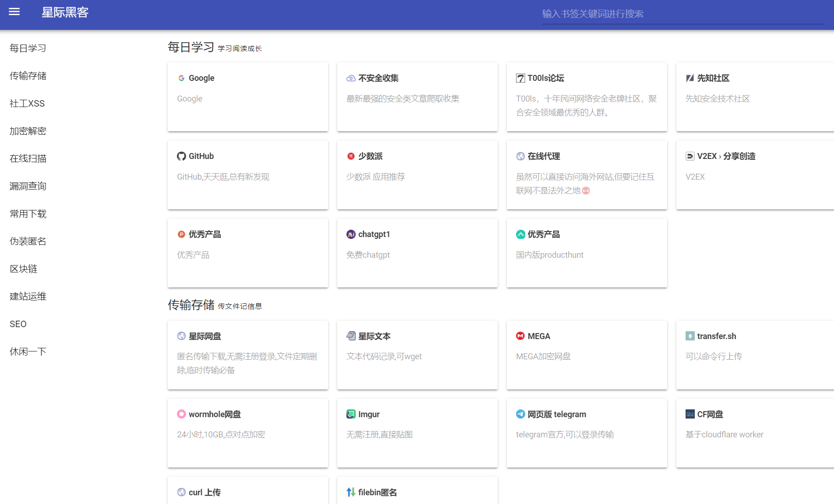Click the wormhole网盘 pink swirl icon
The height and width of the screenshot is (504, 834).
182,414
